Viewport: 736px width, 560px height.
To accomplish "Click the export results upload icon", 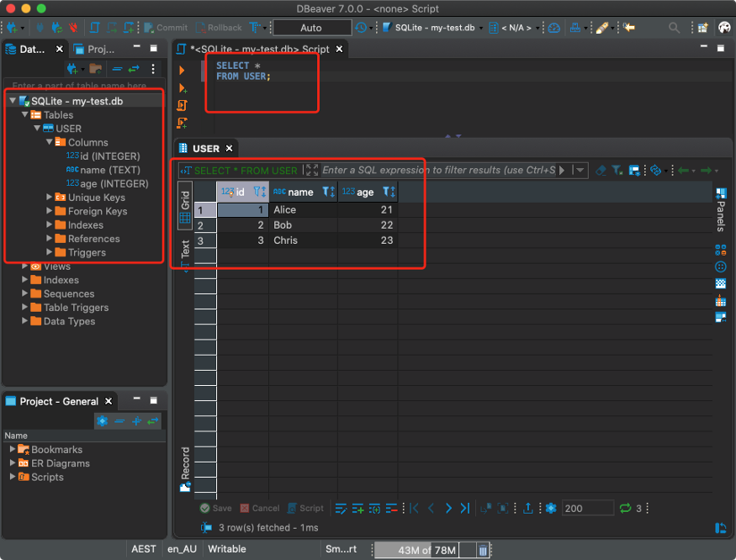I will pyautogui.click(x=527, y=508).
